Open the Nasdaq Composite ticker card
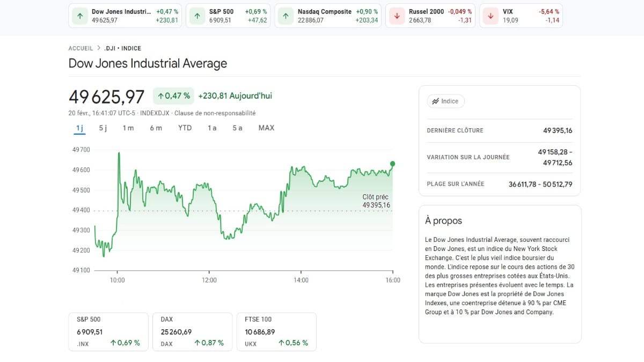Viewport: 644px width, 362px height. [x=328, y=16]
